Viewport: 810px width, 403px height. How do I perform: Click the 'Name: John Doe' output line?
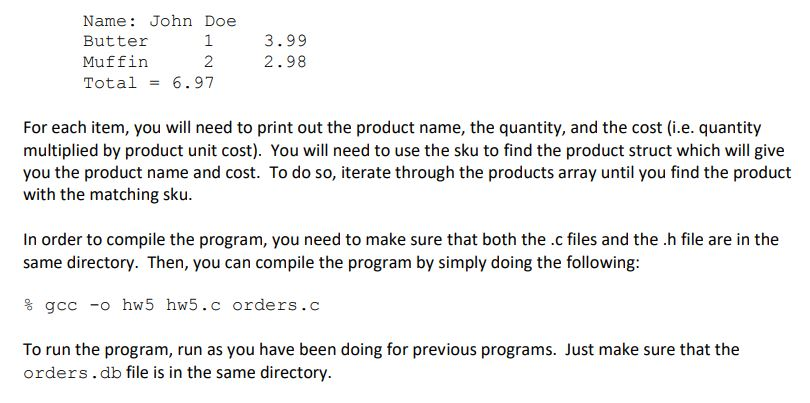click(x=160, y=21)
